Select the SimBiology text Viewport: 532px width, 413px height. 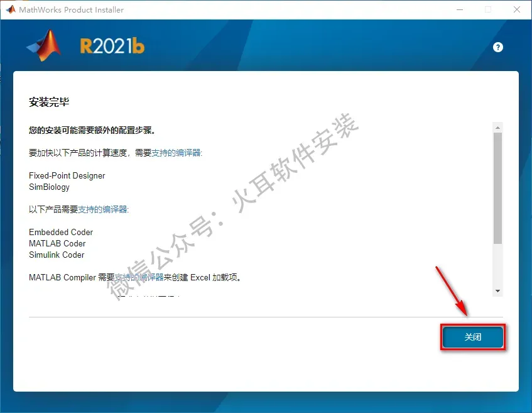tap(49, 187)
